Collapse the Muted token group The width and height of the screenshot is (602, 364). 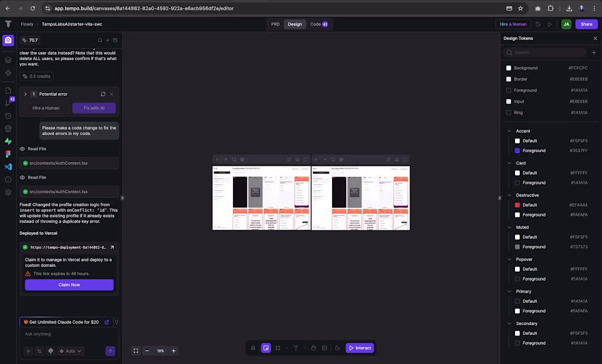tap(510, 227)
